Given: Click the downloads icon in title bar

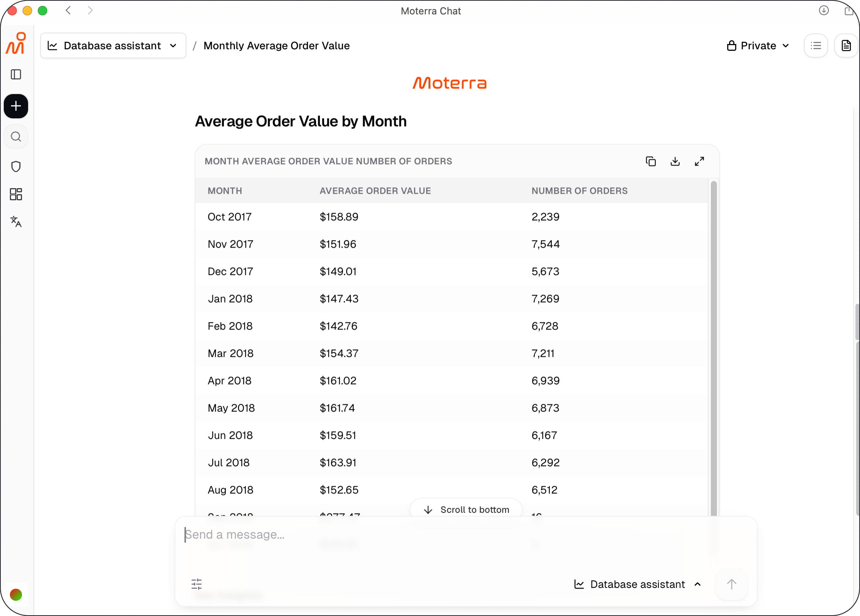Looking at the screenshot, I should 824,10.
